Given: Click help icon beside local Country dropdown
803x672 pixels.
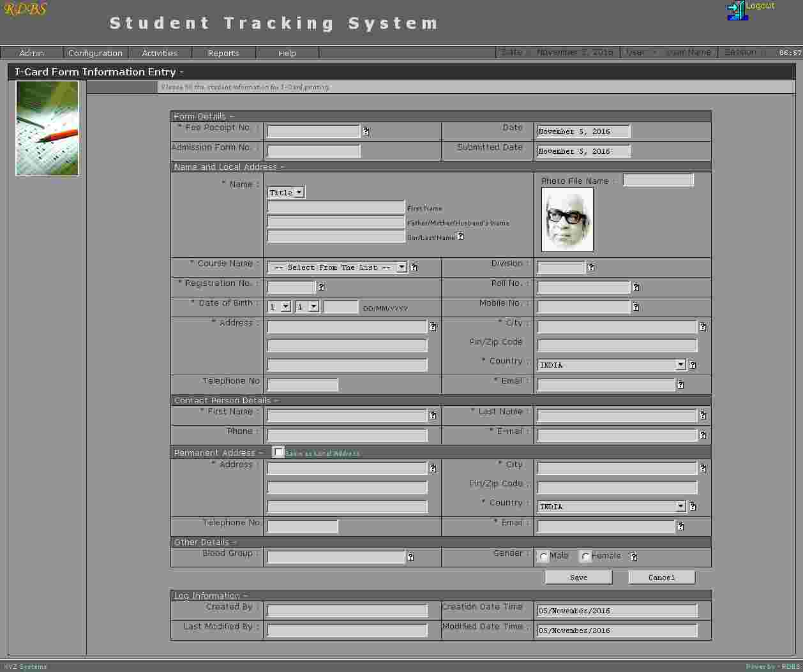Looking at the screenshot, I should [693, 365].
